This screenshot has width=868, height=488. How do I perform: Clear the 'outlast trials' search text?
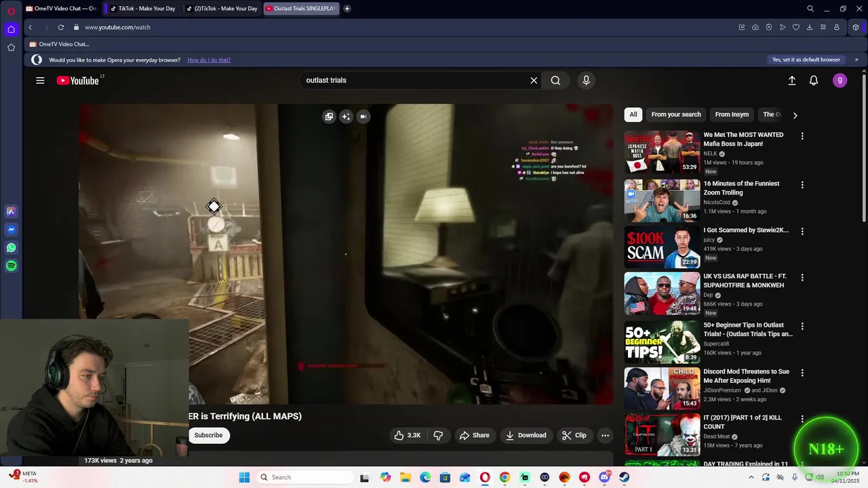pyautogui.click(x=534, y=81)
